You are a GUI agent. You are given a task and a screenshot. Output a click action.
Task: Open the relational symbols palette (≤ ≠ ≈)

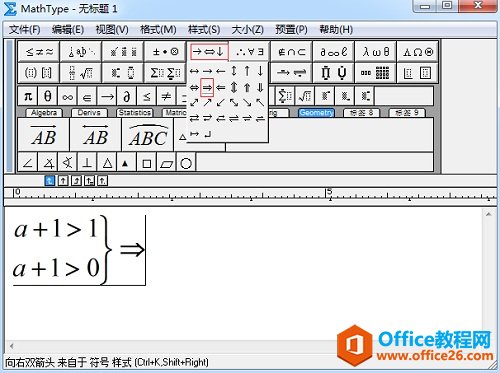(x=39, y=52)
